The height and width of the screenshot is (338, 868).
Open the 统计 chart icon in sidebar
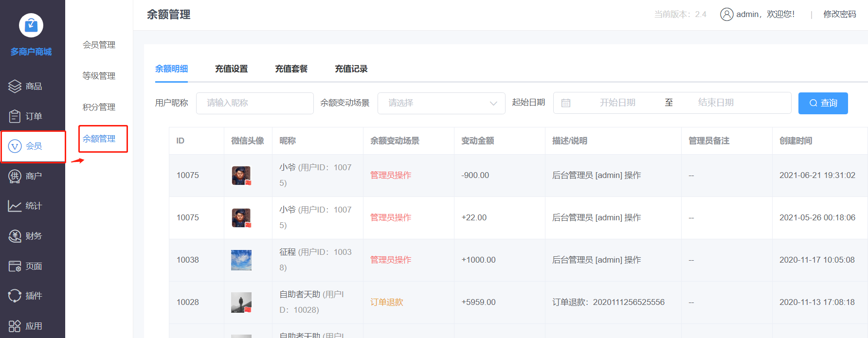[x=15, y=206]
